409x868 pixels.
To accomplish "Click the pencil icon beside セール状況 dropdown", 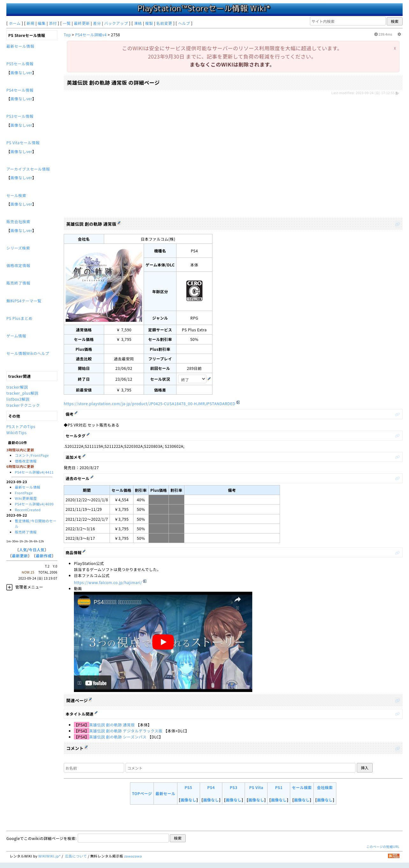I will click(209, 379).
